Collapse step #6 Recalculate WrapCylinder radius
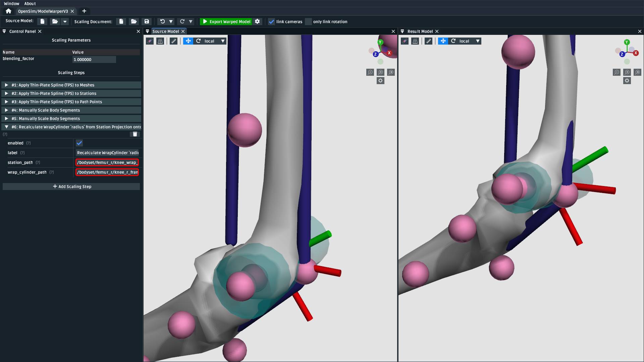The height and width of the screenshot is (362, 644). coord(6,127)
